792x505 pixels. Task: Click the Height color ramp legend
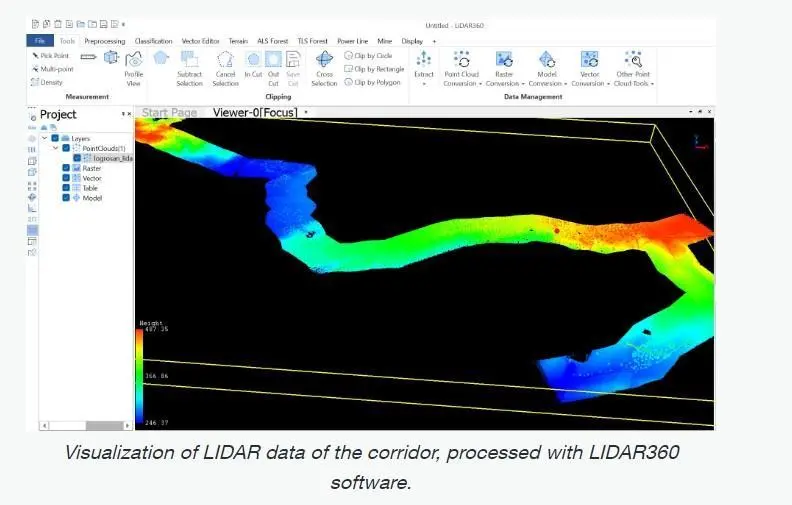140,376
